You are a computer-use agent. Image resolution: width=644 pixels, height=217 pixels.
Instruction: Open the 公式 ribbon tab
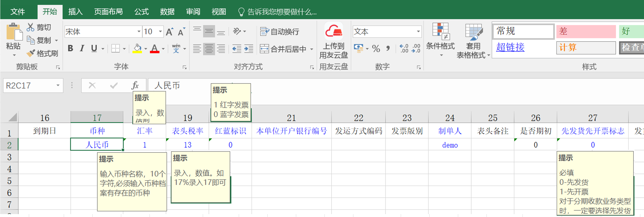142,12
